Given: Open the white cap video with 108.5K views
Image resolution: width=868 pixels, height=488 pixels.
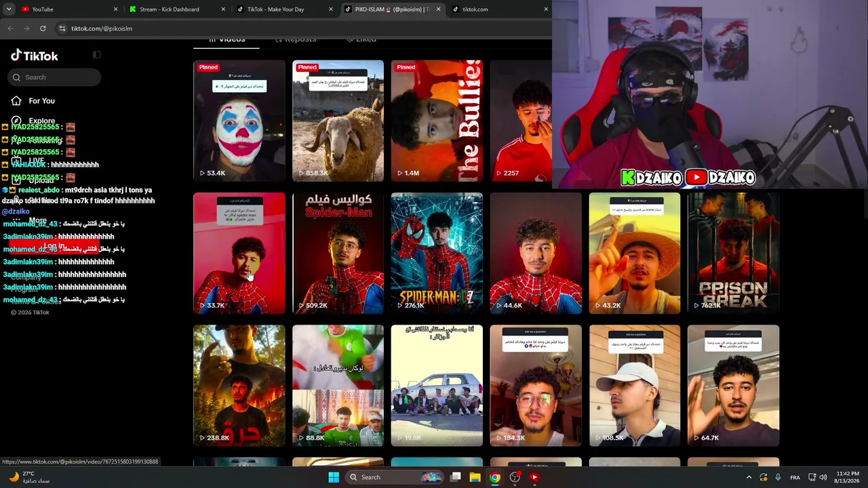Looking at the screenshot, I should [x=635, y=386].
